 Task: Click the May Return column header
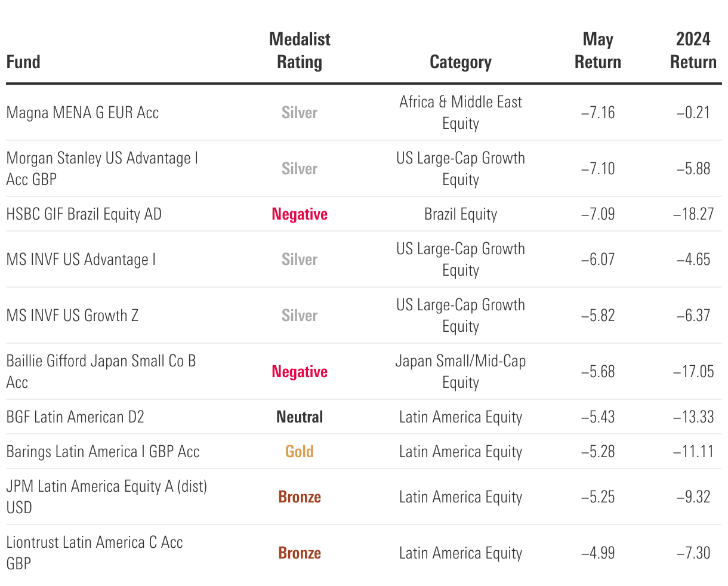point(597,51)
